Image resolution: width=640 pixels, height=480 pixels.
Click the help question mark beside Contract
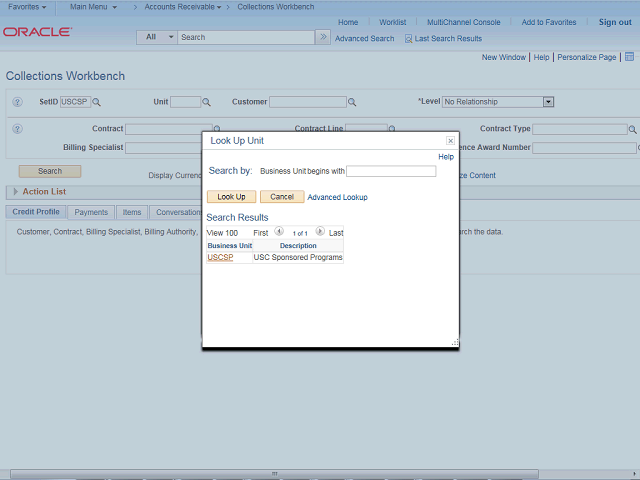pos(17,129)
